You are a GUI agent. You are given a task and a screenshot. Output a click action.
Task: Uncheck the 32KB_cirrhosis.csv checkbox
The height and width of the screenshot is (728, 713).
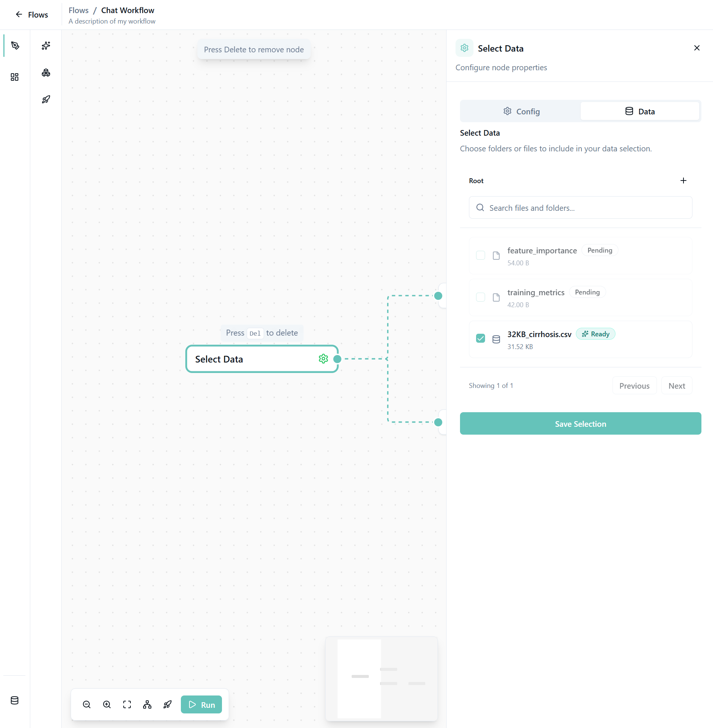click(x=480, y=339)
